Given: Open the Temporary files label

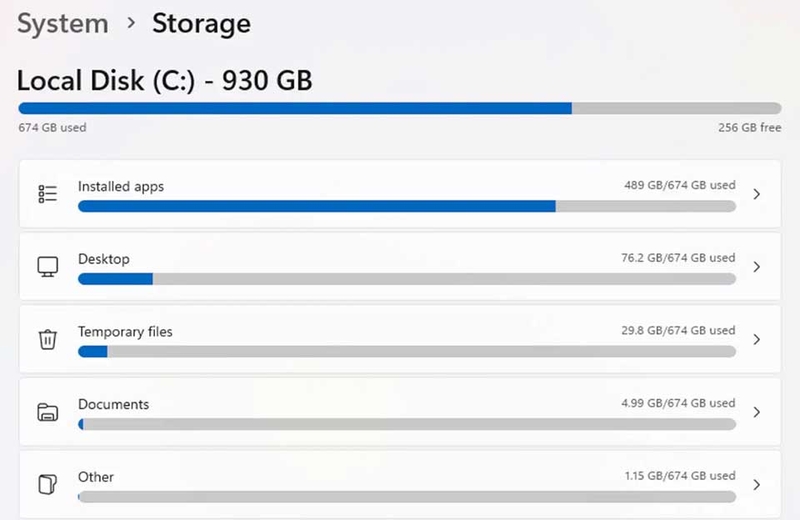Looking at the screenshot, I should point(125,332).
